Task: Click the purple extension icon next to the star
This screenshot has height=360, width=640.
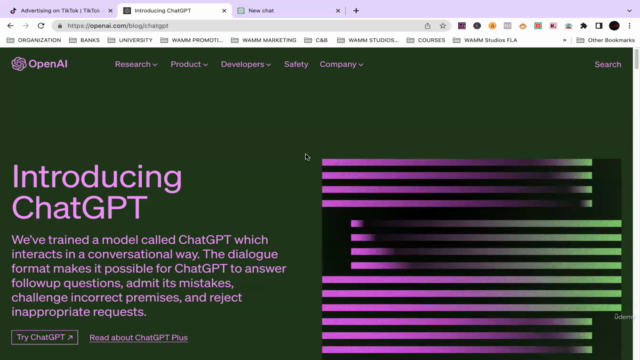Action: click(462, 26)
